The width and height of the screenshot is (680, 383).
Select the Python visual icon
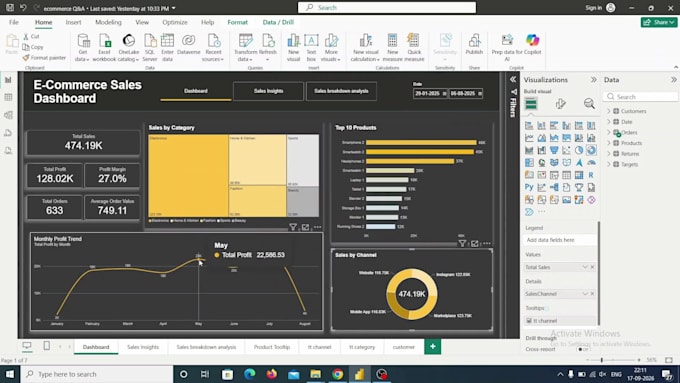529,187
